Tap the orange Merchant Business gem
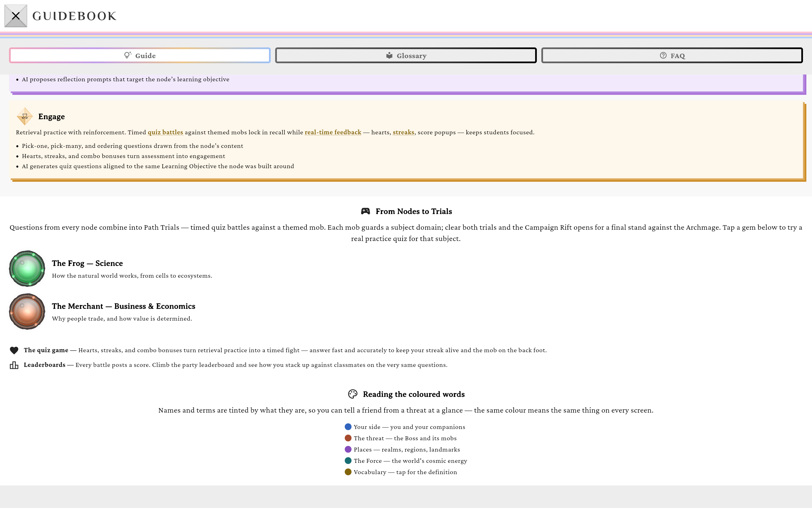812x508 pixels. (27, 312)
